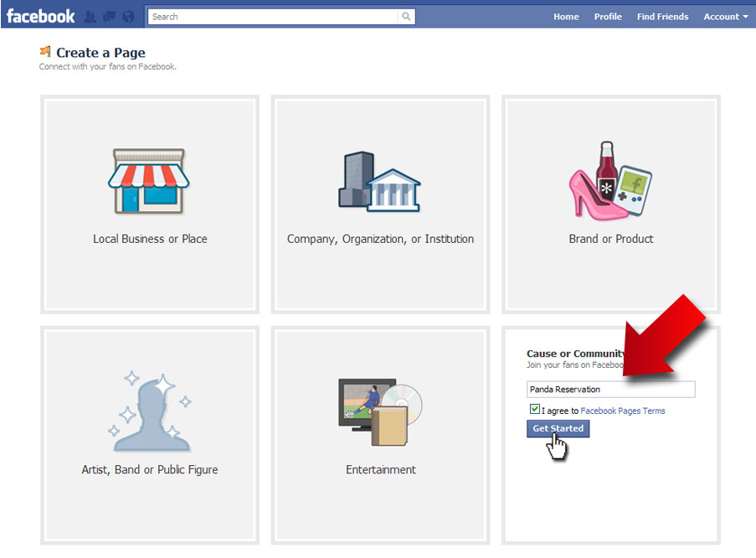756x558 pixels.
Task: Uncheck the agree to Pages Terms checkbox
Action: coord(534,410)
